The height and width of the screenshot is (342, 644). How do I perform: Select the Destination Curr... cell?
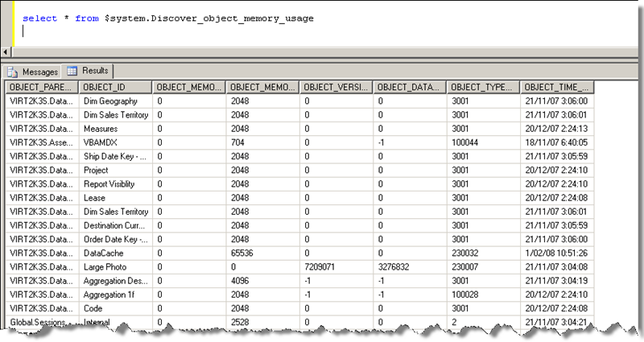[115, 225]
